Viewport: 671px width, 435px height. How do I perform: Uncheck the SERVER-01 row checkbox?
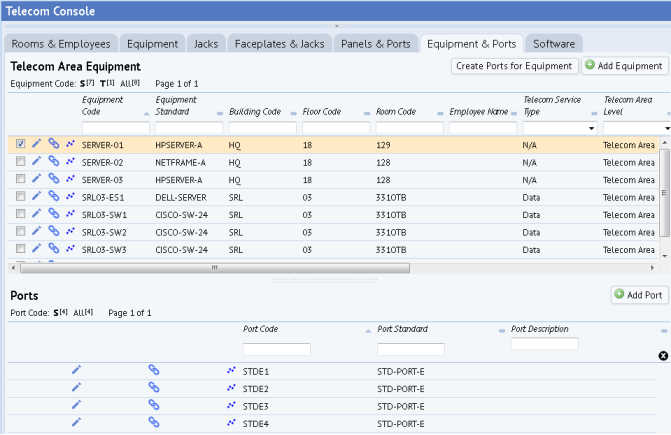(x=20, y=144)
